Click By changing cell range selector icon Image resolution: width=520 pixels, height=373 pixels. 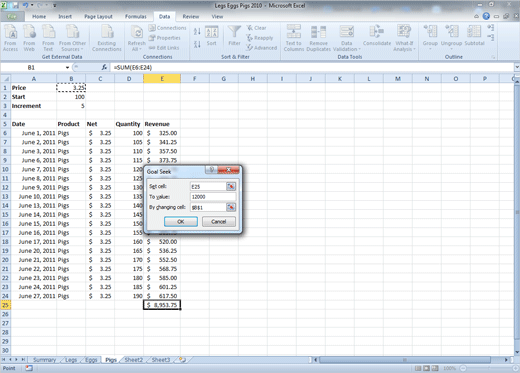tap(231, 207)
